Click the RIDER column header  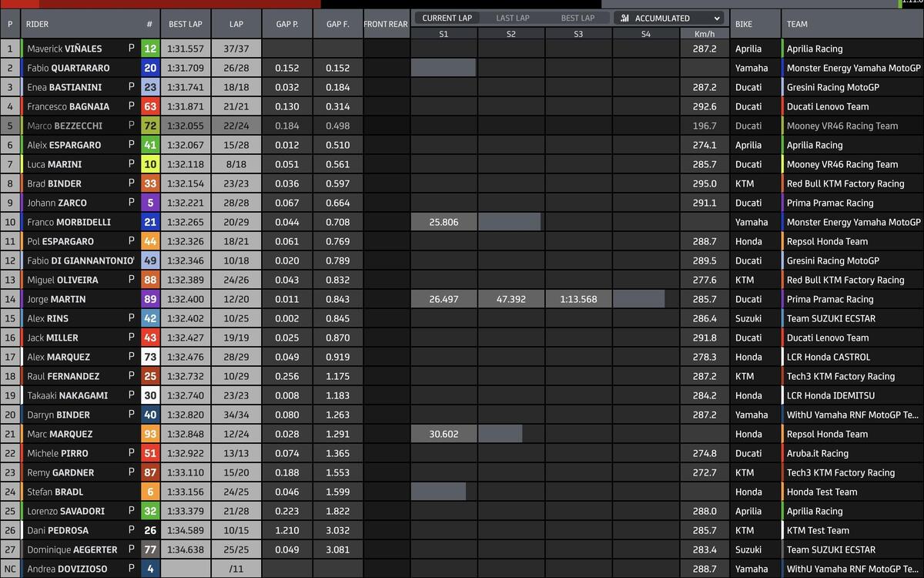[37, 24]
